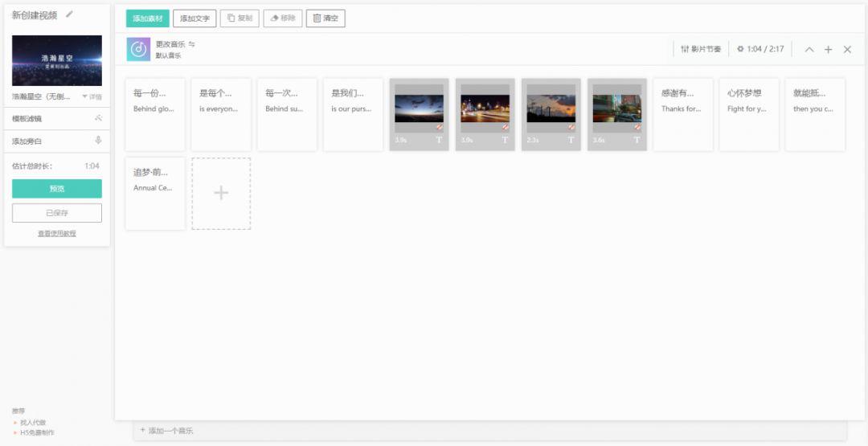This screenshot has height=446, width=868.
Task: Expand the 详情 template details dropdown
Action: (92, 96)
